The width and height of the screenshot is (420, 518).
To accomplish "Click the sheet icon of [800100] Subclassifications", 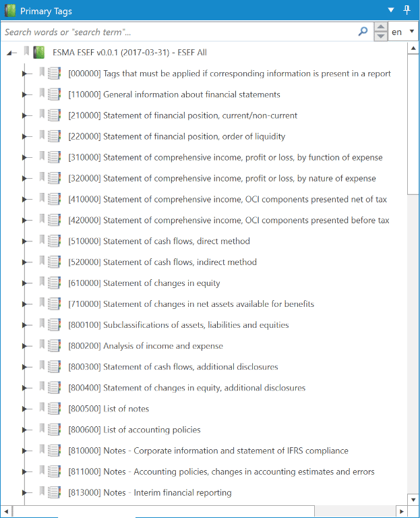I will (x=54, y=324).
